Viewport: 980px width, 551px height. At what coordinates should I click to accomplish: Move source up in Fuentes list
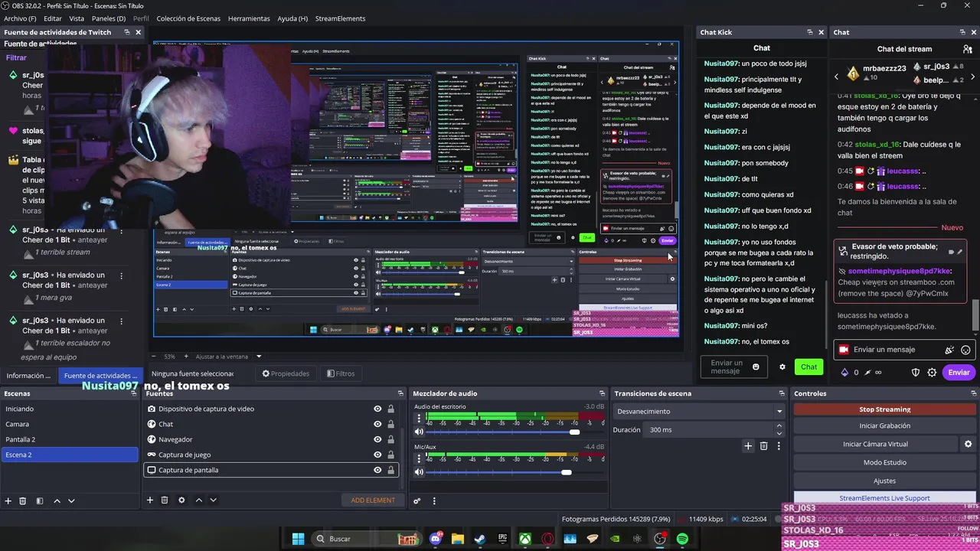tap(199, 500)
